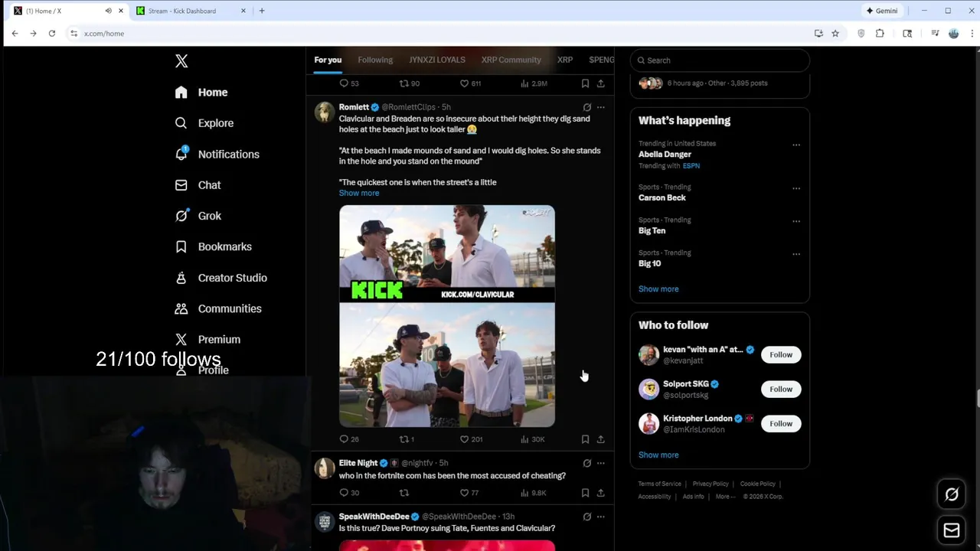Open the Terms of Service link
This screenshot has height=551, width=980.
click(x=660, y=484)
